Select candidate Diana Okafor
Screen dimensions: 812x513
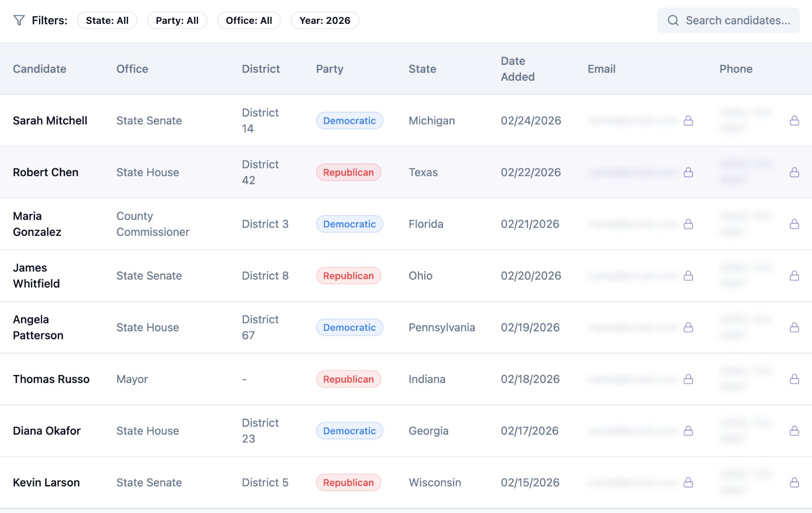(x=47, y=431)
